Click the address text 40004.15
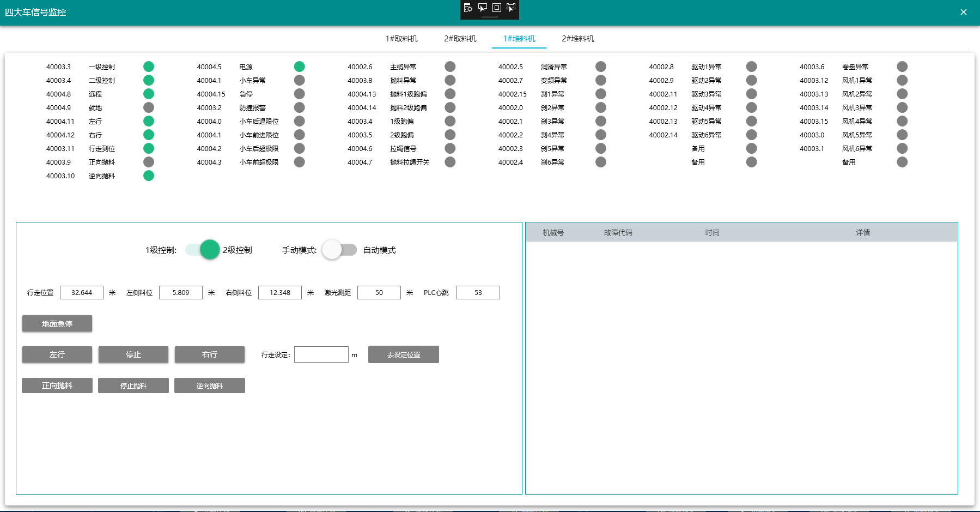 (x=211, y=94)
